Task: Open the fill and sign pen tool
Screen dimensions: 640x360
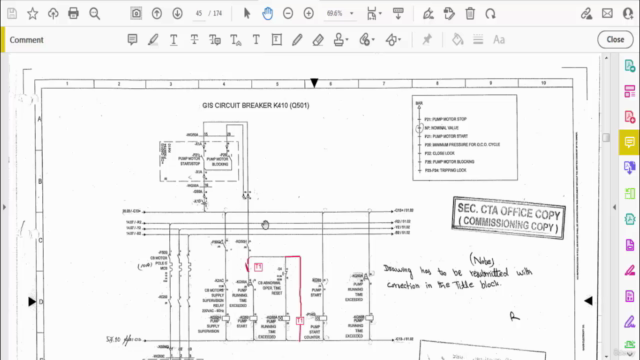Action: click(428, 14)
